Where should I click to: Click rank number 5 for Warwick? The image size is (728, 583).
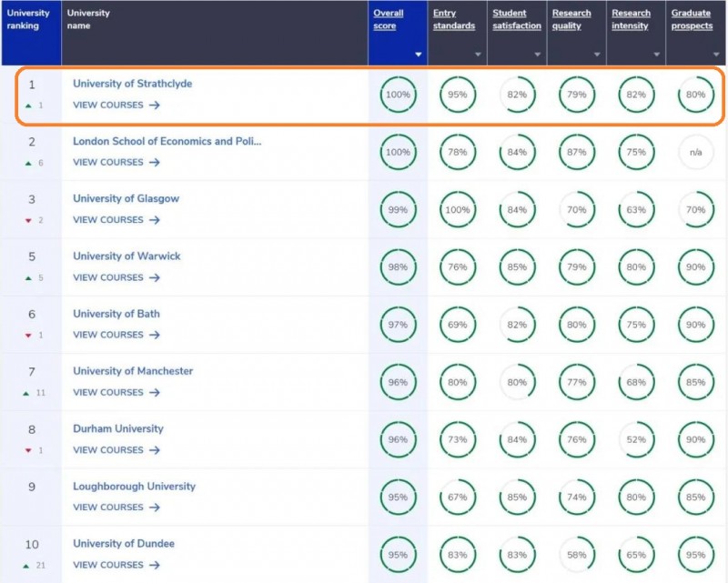point(32,256)
